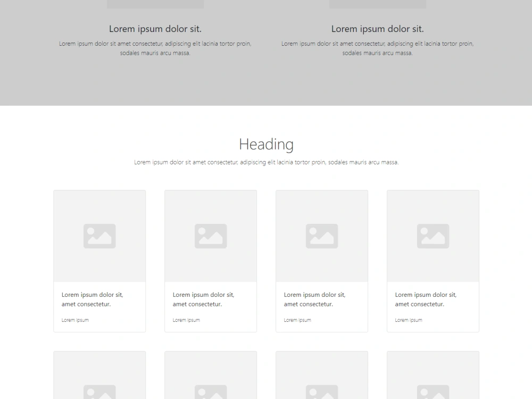Image resolution: width=532 pixels, height=399 pixels.
Task: Click the paragraph under 'Heading'
Action: tap(266, 162)
